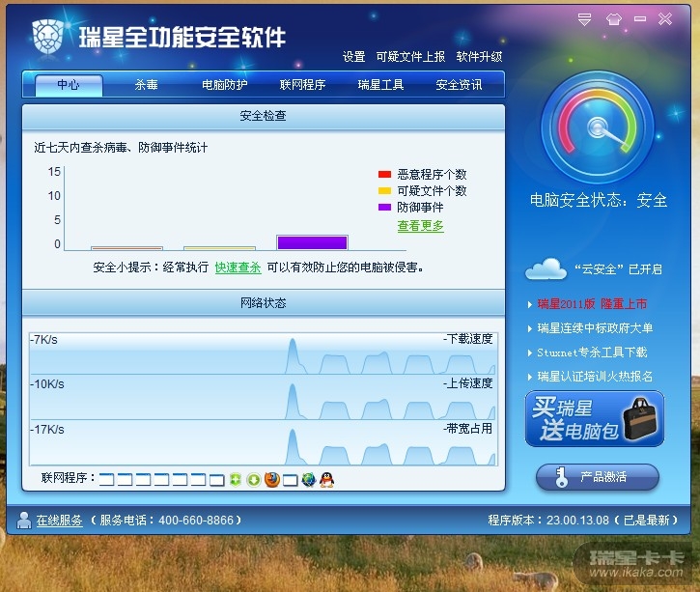Screen dimensions: 700x592
Task: Select the window icon between Firefox and globe
Action: [x=291, y=480]
